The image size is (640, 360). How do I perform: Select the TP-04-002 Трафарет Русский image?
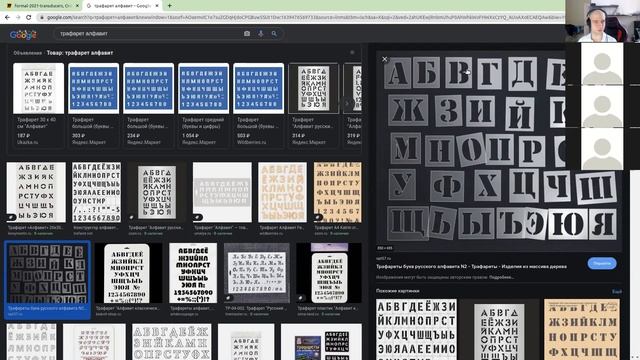click(257, 273)
